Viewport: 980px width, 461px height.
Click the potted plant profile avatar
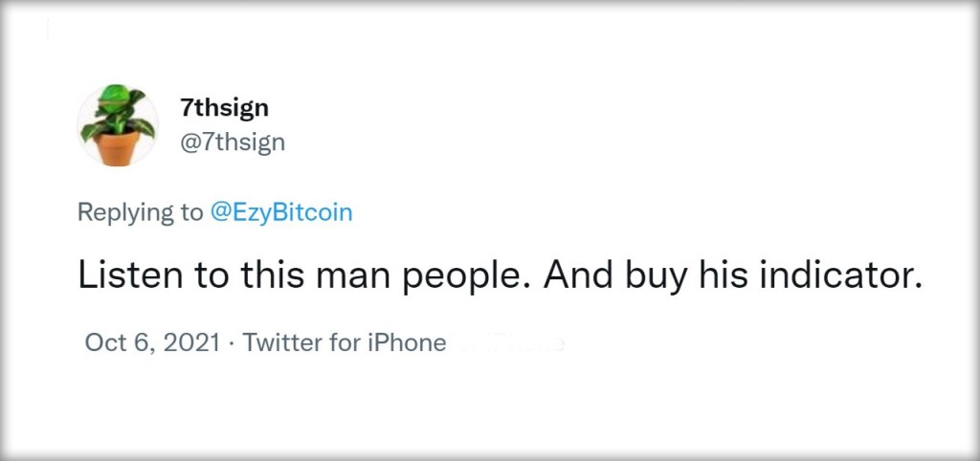click(118, 125)
